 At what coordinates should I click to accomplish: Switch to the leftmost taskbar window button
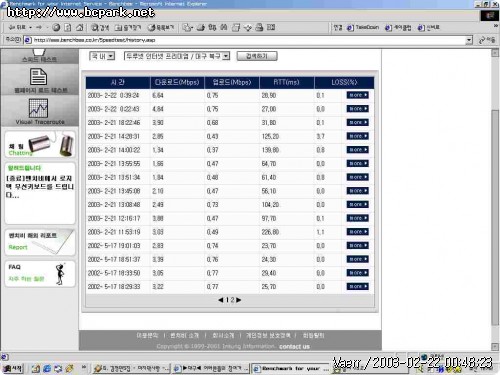131,369
